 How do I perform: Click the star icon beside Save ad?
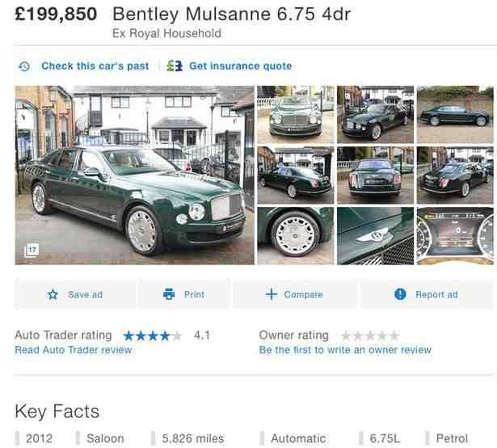point(53,294)
